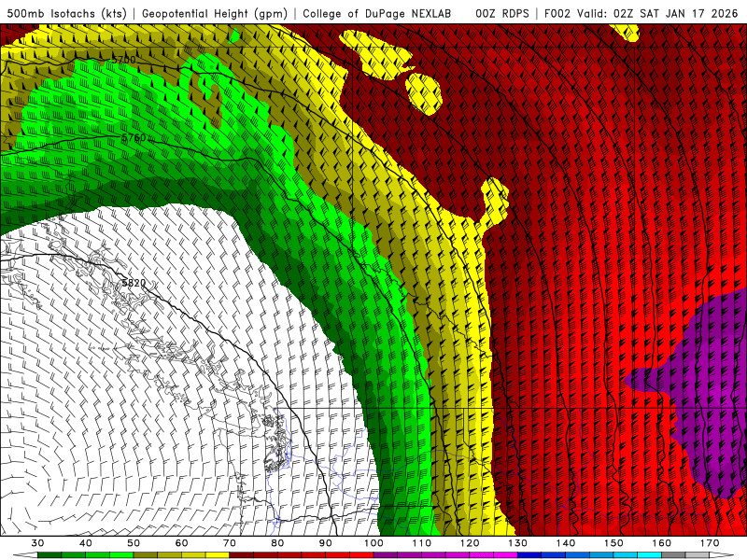Click the 5760 height contour label
The image size is (747, 560).
pyautogui.click(x=134, y=138)
